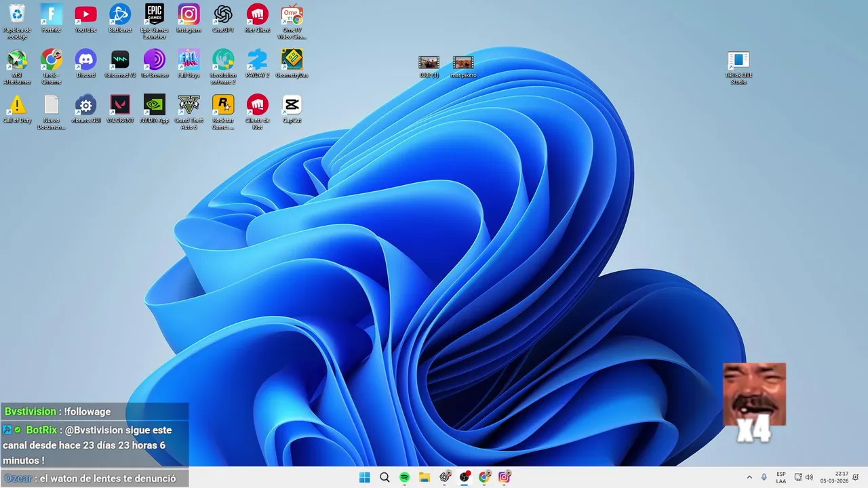Viewport: 868px width, 488px height.
Task: Open the Rockstar Games Launcher shortcut
Action: point(223,111)
